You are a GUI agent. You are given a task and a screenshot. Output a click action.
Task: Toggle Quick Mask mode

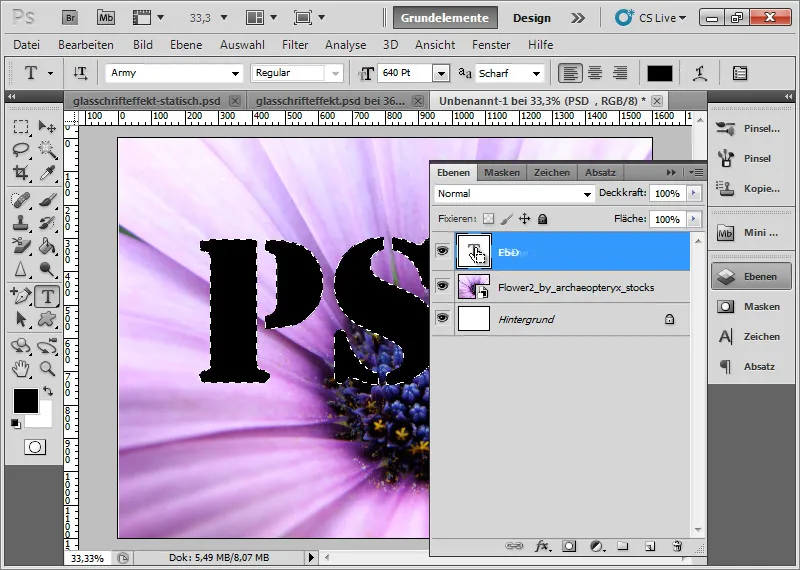click(x=35, y=448)
